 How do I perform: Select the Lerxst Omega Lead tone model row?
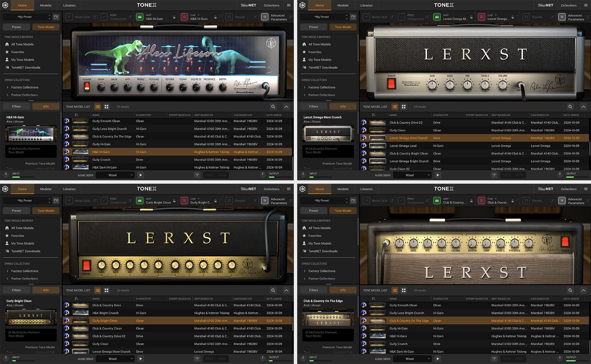(403, 146)
